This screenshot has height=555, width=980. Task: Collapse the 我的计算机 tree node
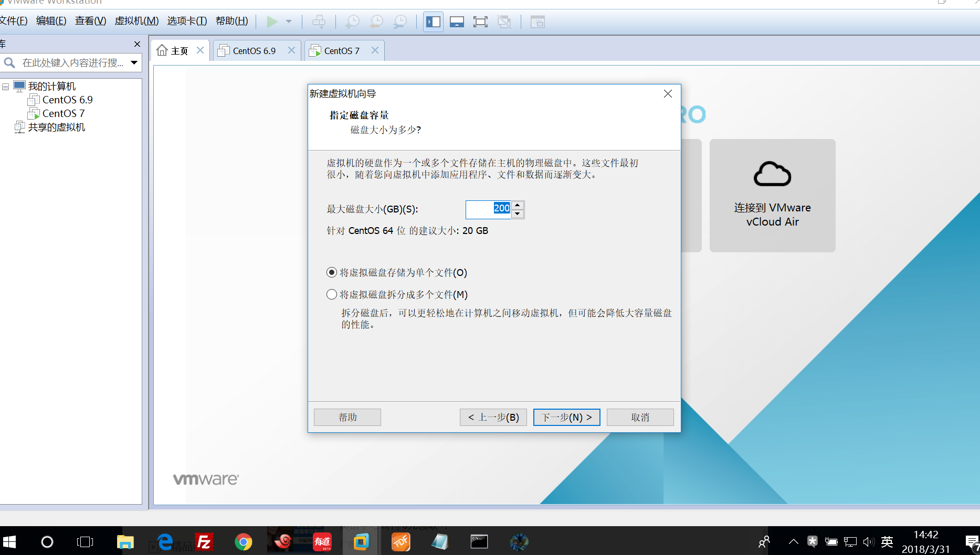[5, 87]
